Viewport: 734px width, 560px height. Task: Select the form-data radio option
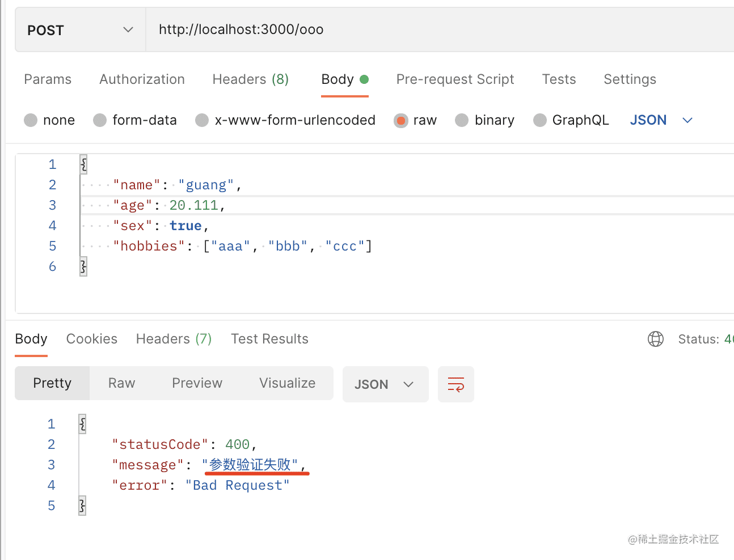[x=100, y=120]
